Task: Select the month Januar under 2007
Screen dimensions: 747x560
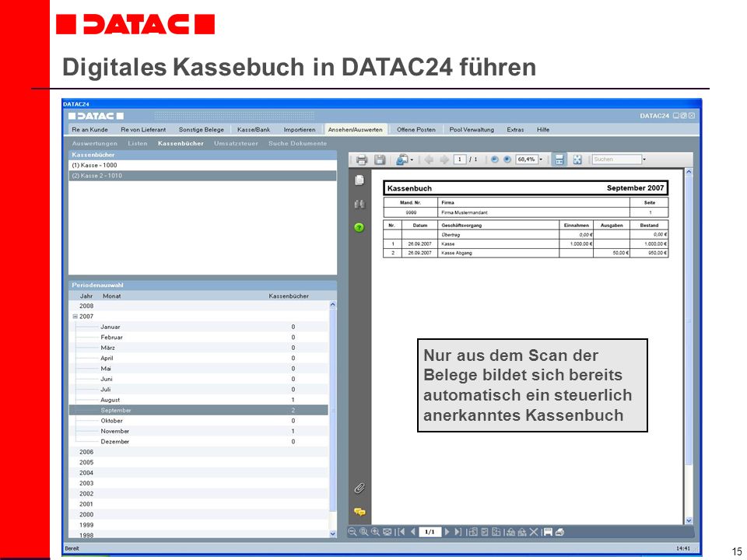Action: click(198, 327)
